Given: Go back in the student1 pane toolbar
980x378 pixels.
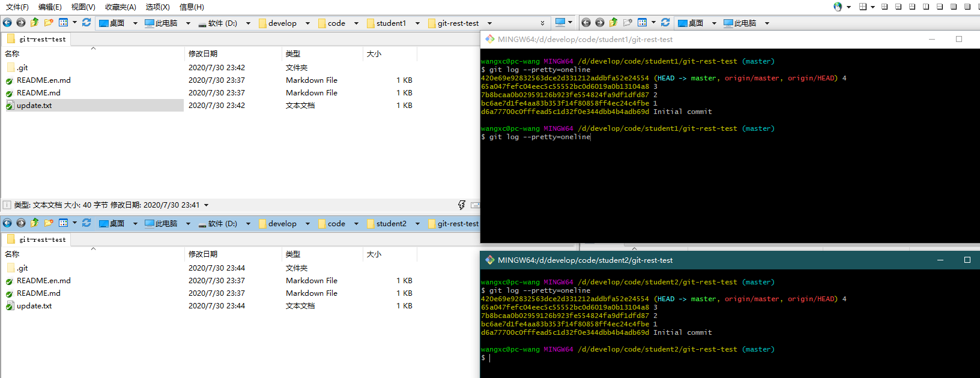Looking at the screenshot, I should [7, 23].
